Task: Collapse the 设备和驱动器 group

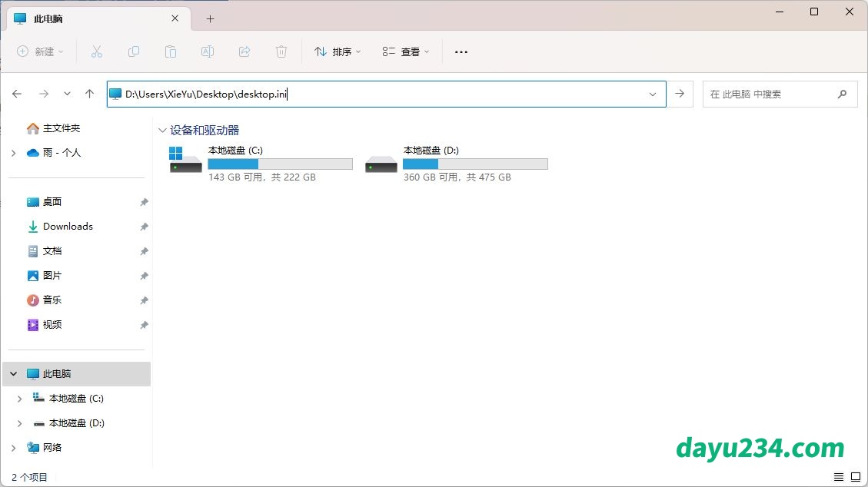Action: coord(162,131)
